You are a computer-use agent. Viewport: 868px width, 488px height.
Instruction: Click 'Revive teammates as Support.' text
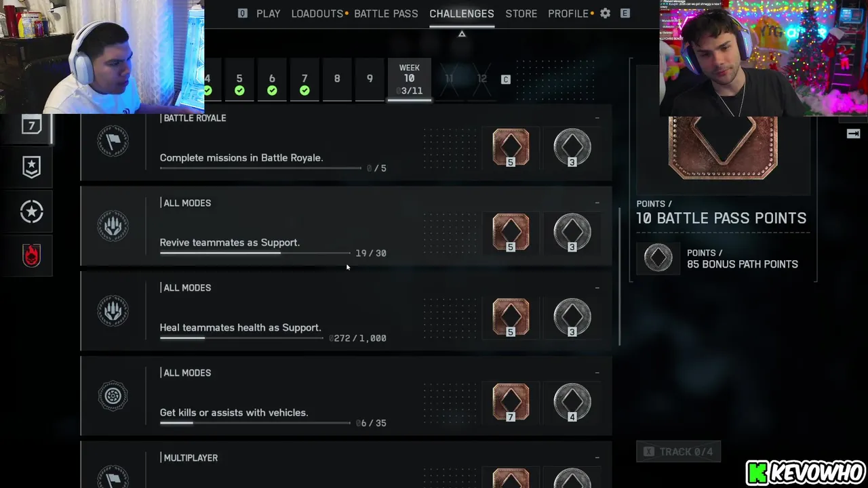[x=230, y=243]
